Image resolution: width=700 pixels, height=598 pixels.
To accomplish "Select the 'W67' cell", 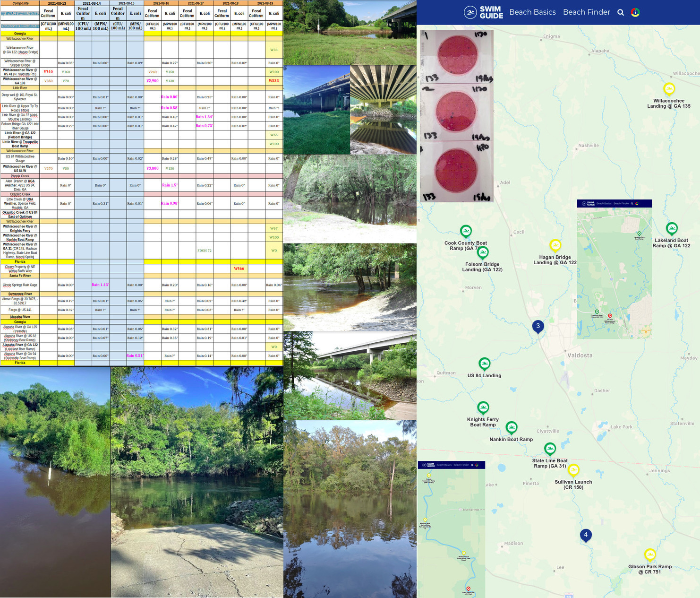I will [274, 228].
